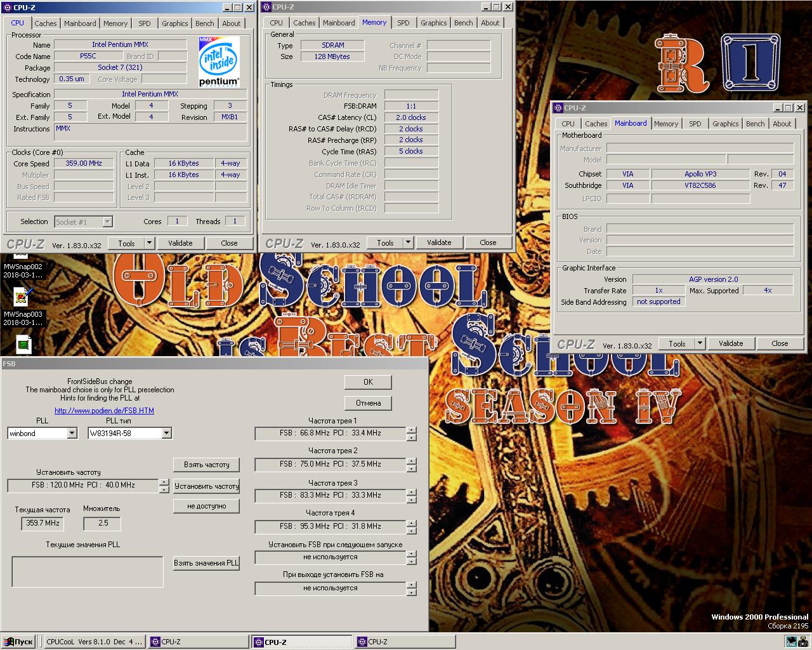Click southbridge model VT82C586 field
This screenshot has height=650, width=812.
pos(700,185)
